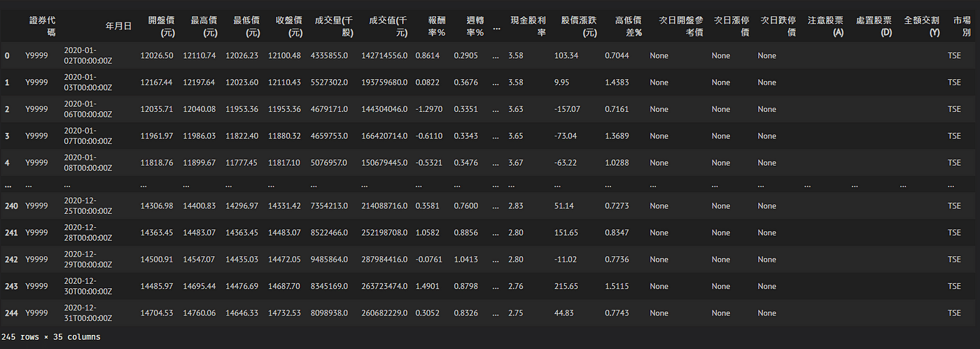Select the 收盤價(元) column header

coord(285,26)
